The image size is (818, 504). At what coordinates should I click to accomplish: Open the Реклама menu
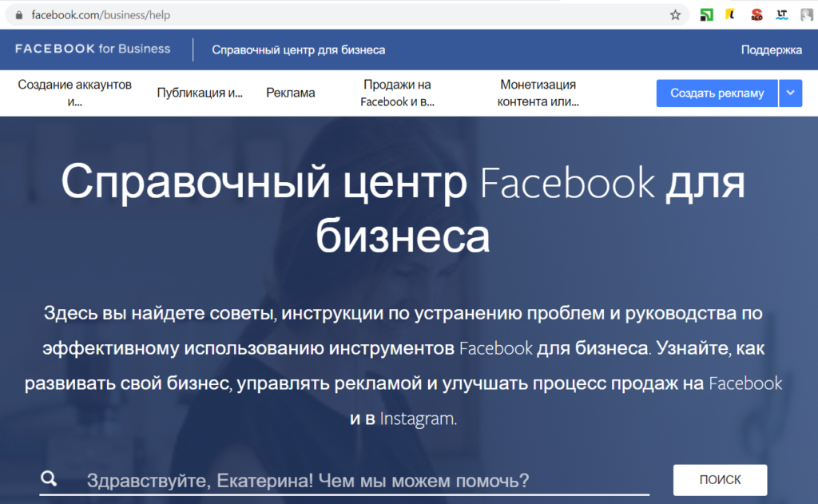291,93
